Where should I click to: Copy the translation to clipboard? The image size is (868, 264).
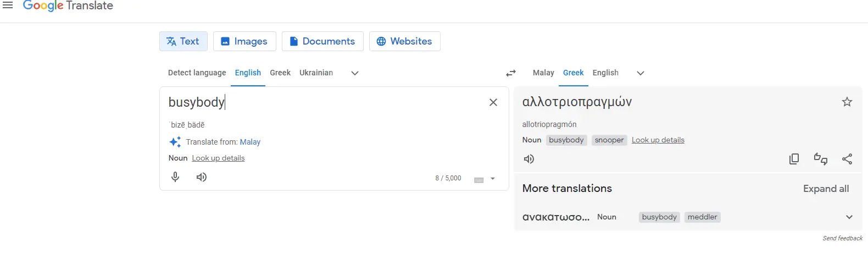[794, 159]
